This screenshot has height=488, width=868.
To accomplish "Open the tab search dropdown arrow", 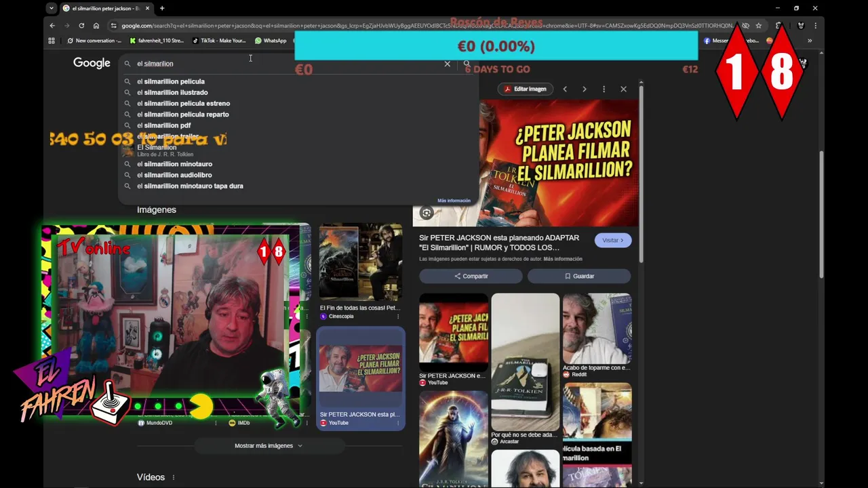I will (x=52, y=8).
